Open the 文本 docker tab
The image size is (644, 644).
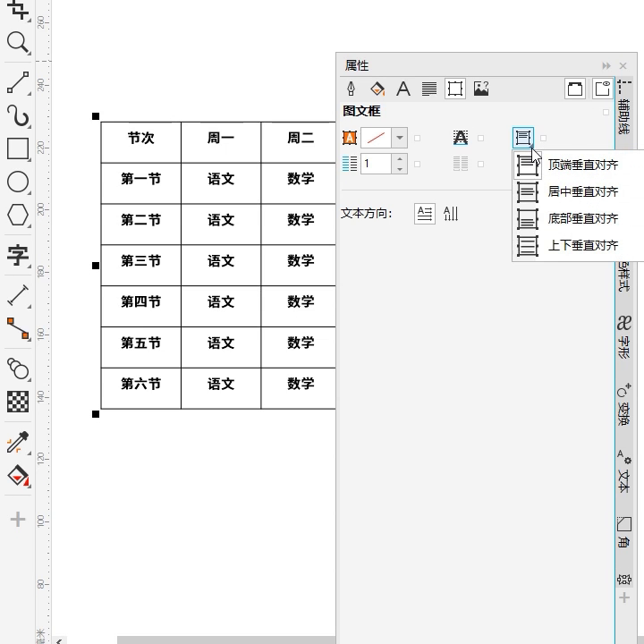click(624, 471)
